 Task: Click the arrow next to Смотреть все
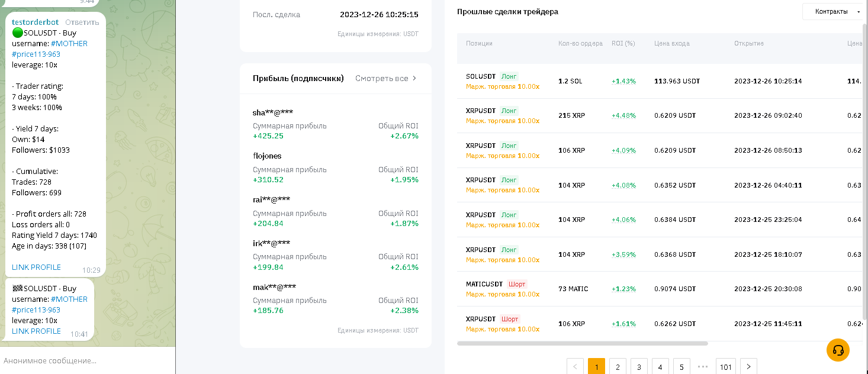(414, 78)
